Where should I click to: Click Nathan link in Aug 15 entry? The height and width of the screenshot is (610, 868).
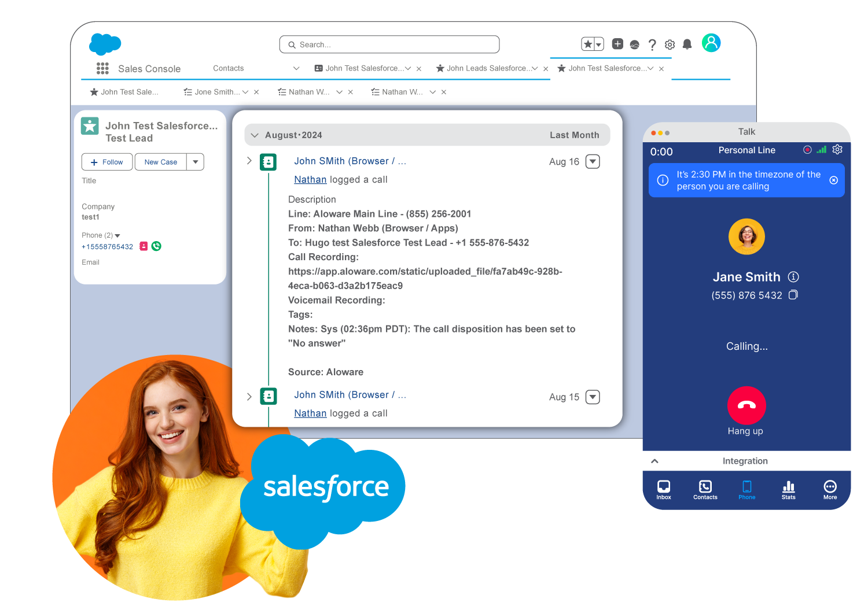coord(310,413)
